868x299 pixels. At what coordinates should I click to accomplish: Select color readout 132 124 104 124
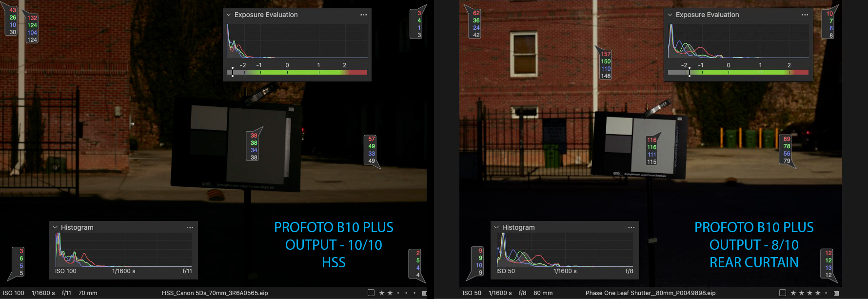coord(32,28)
